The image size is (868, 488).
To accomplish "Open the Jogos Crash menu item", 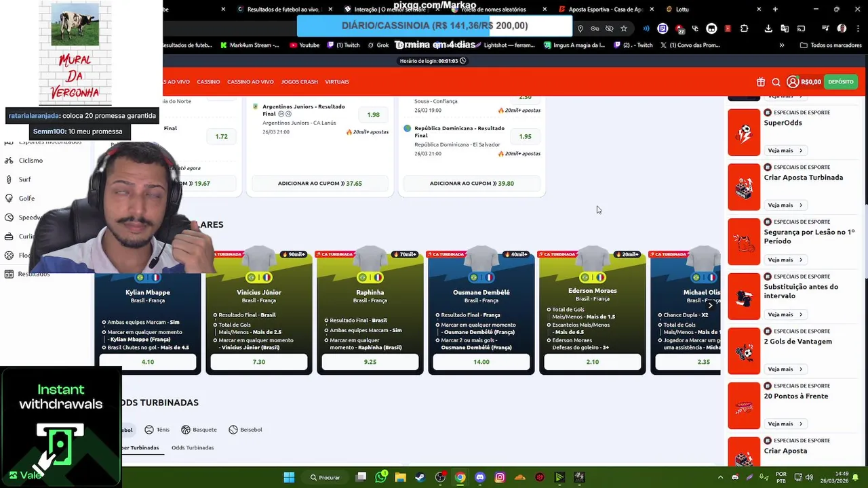I will point(299,82).
